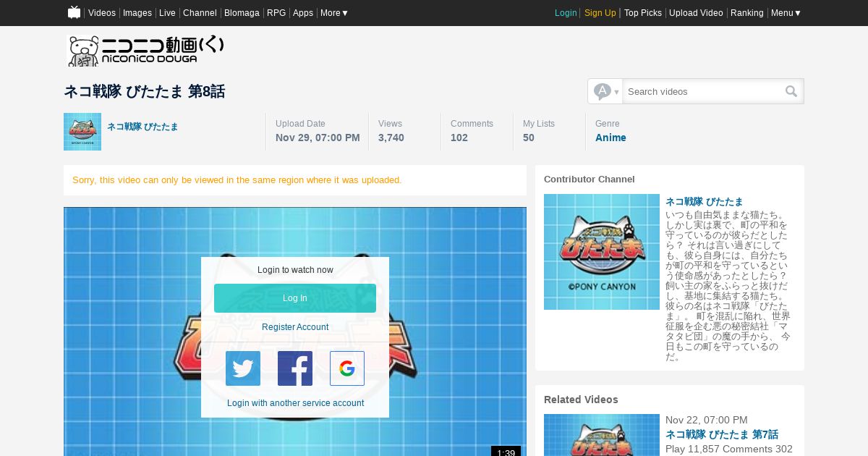Screen dimensions: 868x456
Task: Open the Apps menu item
Action: [303, 13]
